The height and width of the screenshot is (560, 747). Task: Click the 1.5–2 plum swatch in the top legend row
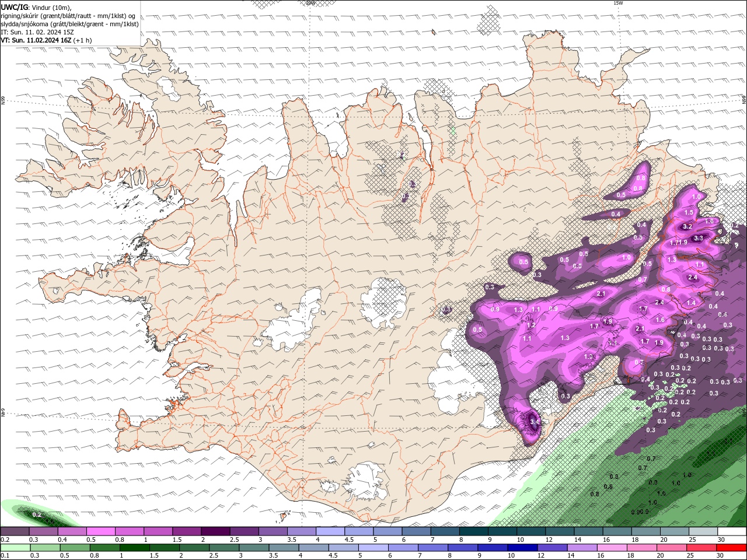click(x=187, y=531)
